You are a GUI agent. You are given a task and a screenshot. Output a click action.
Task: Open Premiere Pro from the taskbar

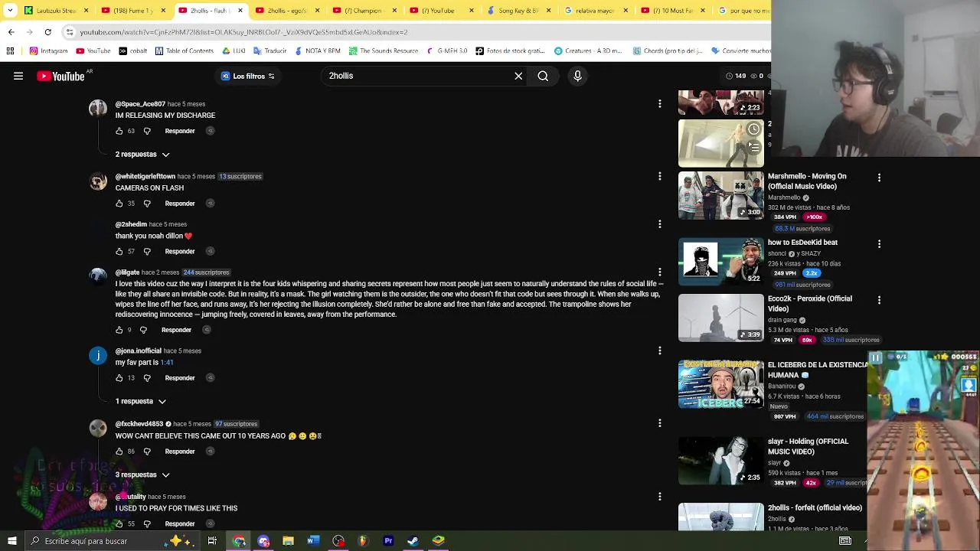coord(388,541)
